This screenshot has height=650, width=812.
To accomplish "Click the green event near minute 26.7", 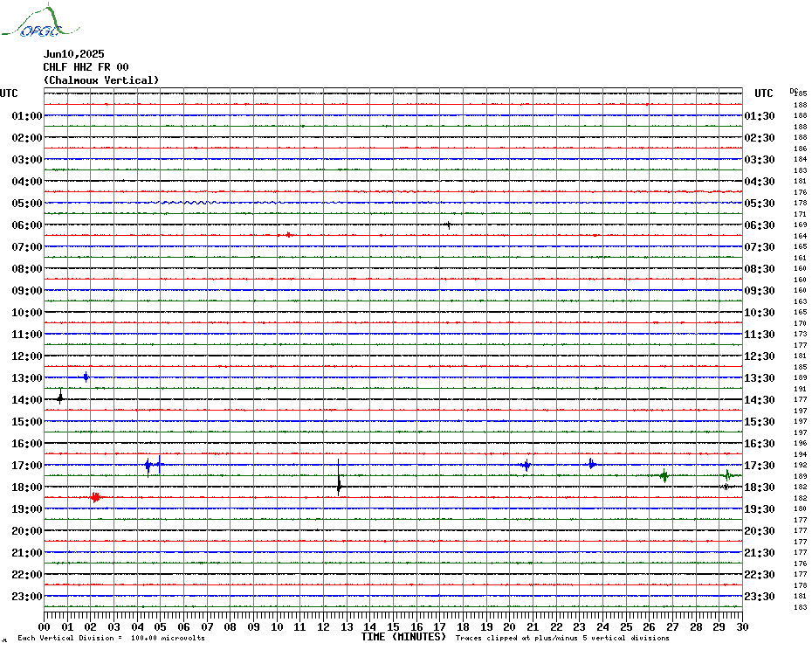I will point(664,476).
